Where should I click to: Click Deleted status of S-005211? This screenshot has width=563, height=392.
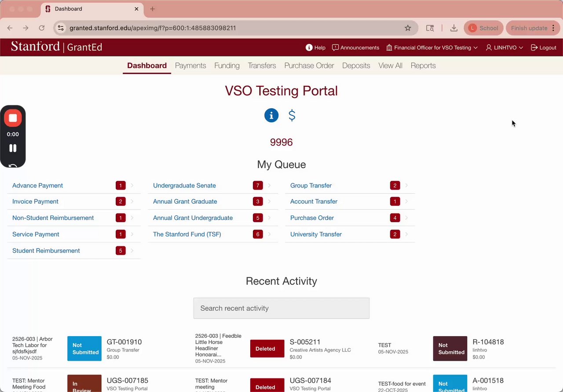pyautogui.click(x=267, y=348)
